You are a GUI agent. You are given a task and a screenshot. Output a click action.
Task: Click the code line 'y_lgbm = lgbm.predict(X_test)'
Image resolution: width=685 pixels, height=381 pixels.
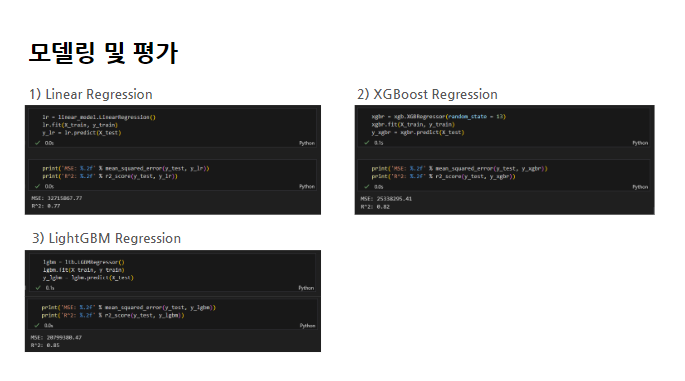(x=88, y=278)
